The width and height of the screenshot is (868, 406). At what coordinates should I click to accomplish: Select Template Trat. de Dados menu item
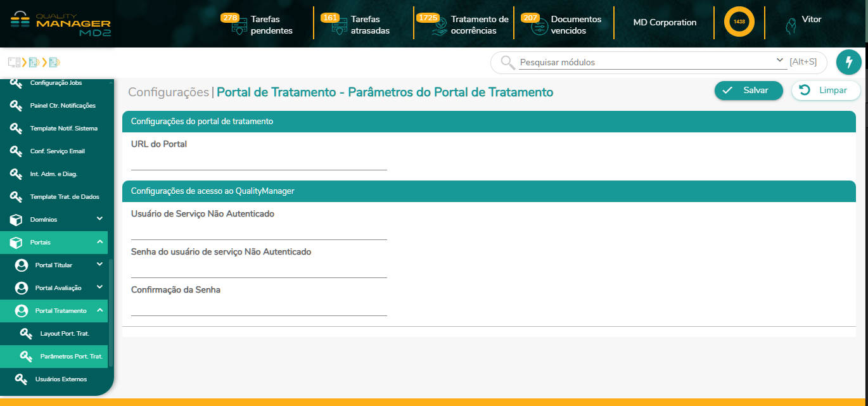[54, 197]
